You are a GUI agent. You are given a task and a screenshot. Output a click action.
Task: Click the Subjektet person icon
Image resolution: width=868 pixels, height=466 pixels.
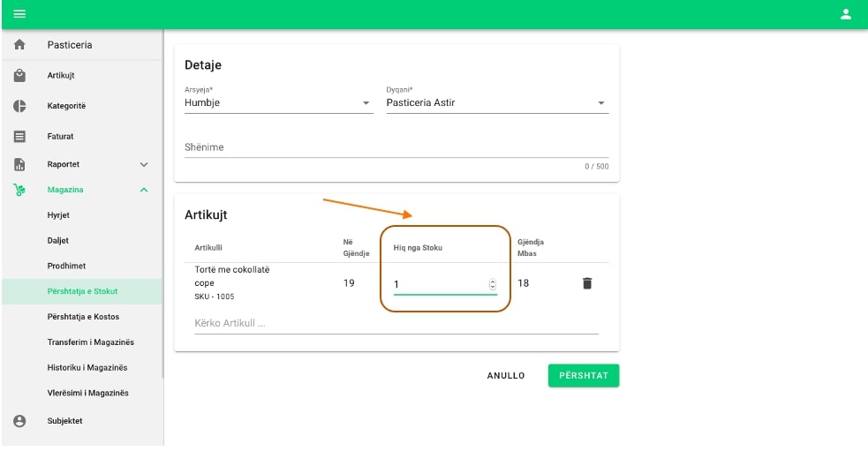point(19,421)
